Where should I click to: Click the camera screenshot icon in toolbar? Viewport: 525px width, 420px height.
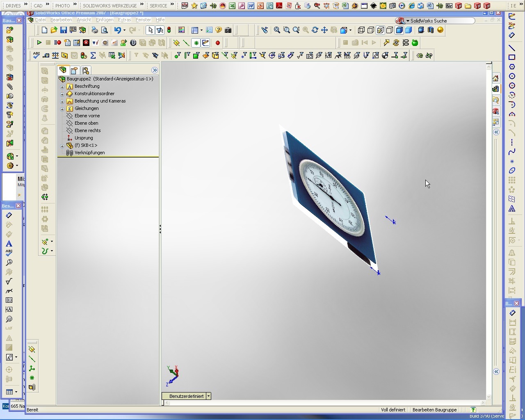point(228,30)
